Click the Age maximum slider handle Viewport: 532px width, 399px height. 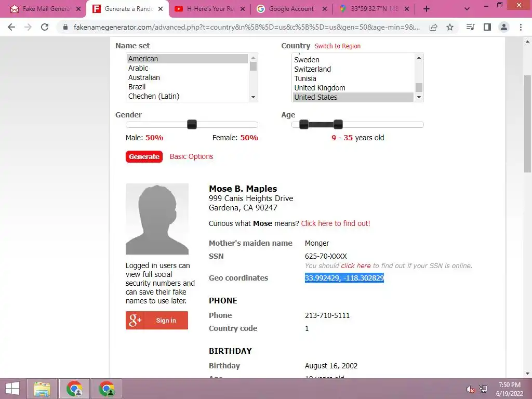(338, 125)
